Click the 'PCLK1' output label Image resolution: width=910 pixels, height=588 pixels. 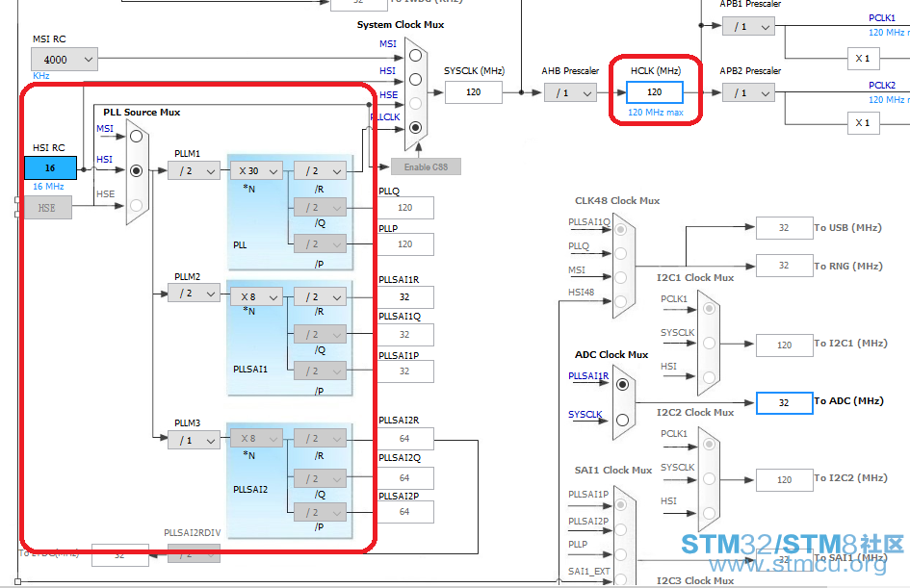(881, 18)
